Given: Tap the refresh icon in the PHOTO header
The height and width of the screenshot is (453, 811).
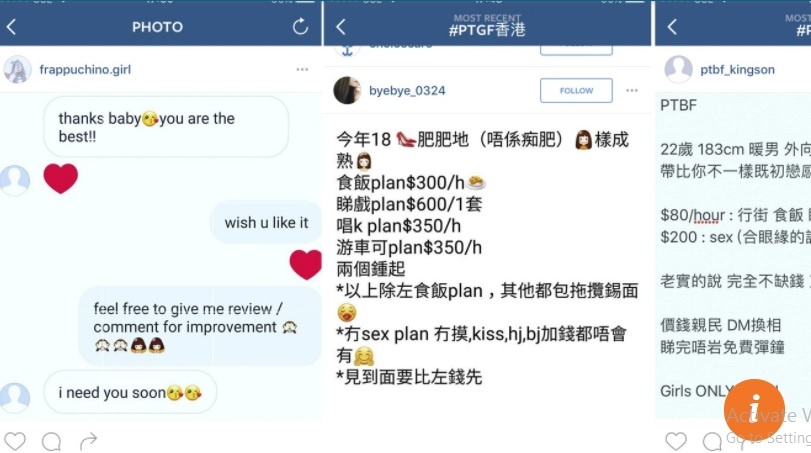Looking at the screenshot, I should tap(300, 26).
